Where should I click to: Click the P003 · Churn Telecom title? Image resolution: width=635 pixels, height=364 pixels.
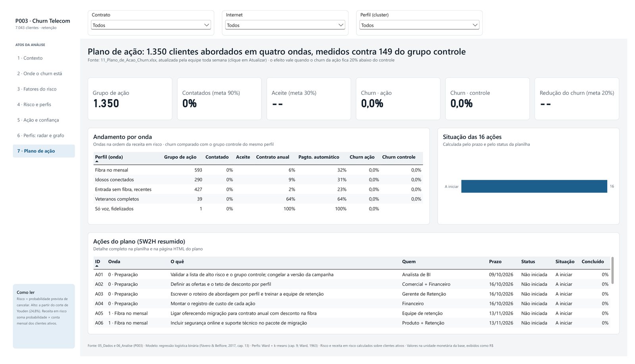pos(43,21)
